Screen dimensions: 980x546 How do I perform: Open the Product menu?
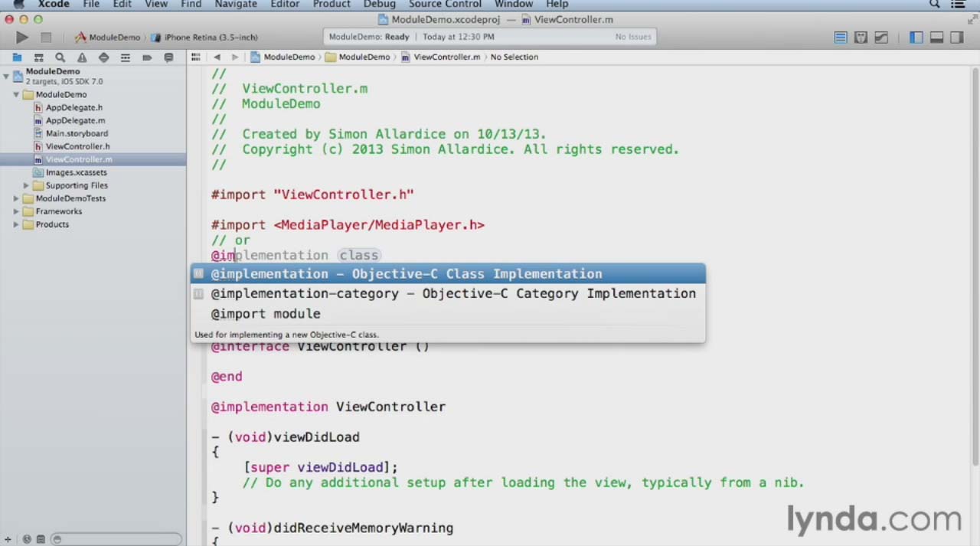click(332, 5)
